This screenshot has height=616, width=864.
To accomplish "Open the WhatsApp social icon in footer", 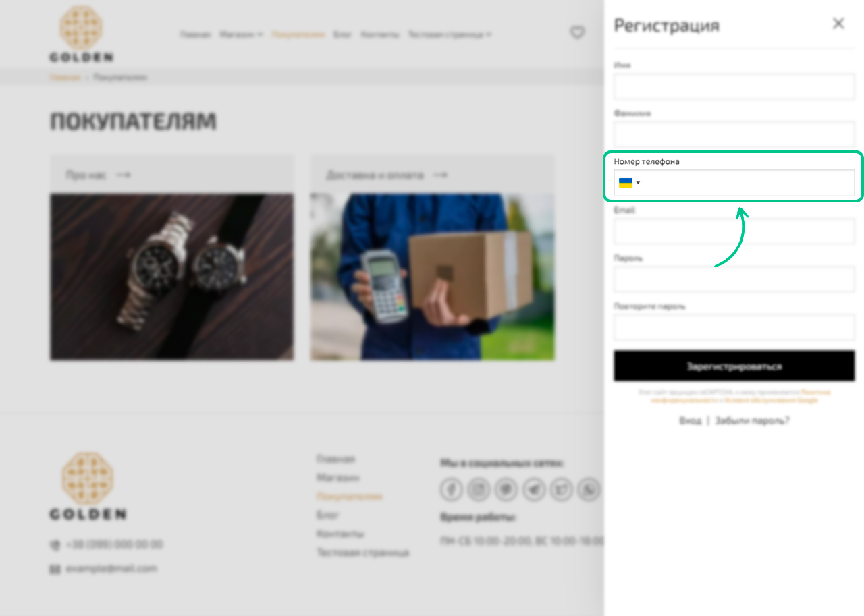I will pos(589,489).
